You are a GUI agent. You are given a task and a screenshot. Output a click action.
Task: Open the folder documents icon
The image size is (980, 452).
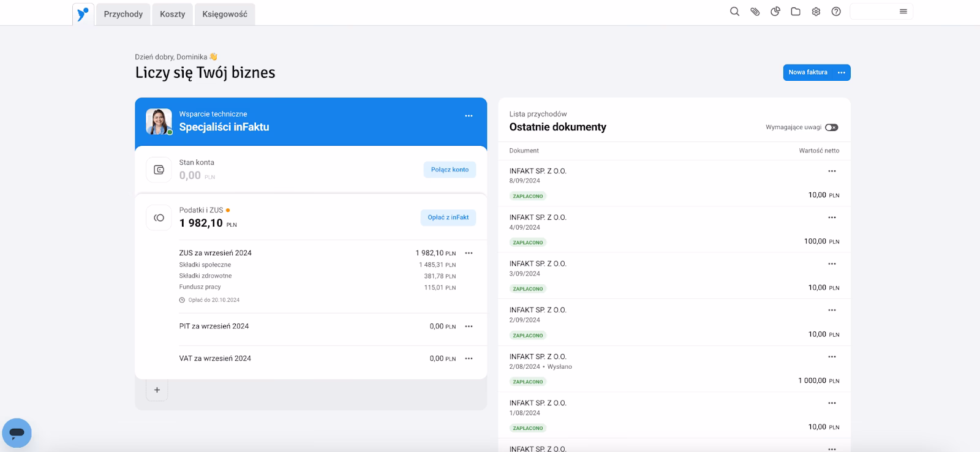(796, 12)
